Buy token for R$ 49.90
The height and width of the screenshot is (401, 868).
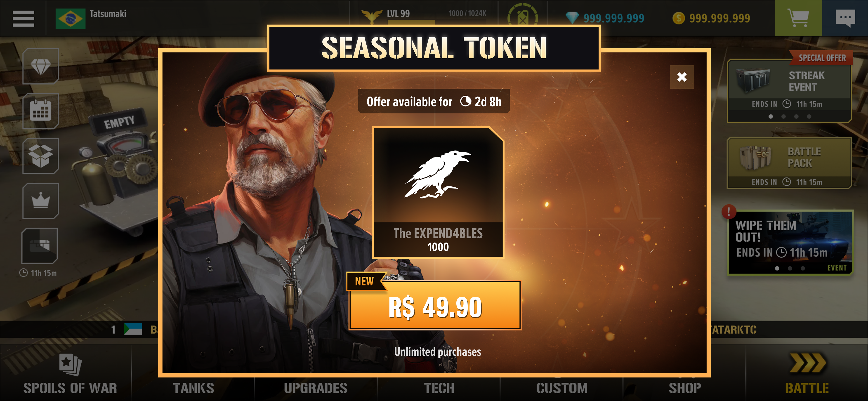435,306
